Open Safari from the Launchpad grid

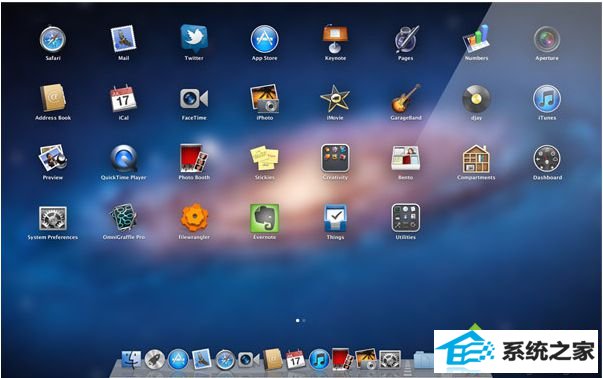[53, 39]
